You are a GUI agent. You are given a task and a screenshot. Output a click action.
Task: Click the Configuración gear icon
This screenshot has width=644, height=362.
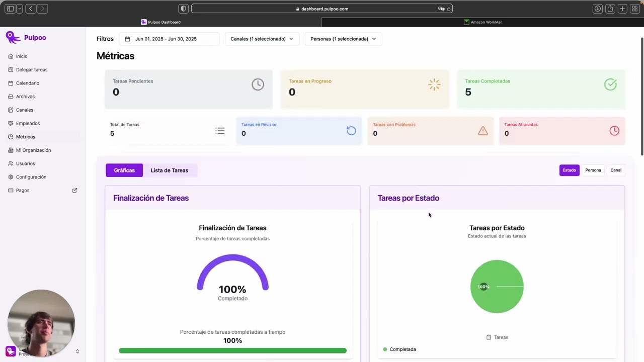click(11, 177)
